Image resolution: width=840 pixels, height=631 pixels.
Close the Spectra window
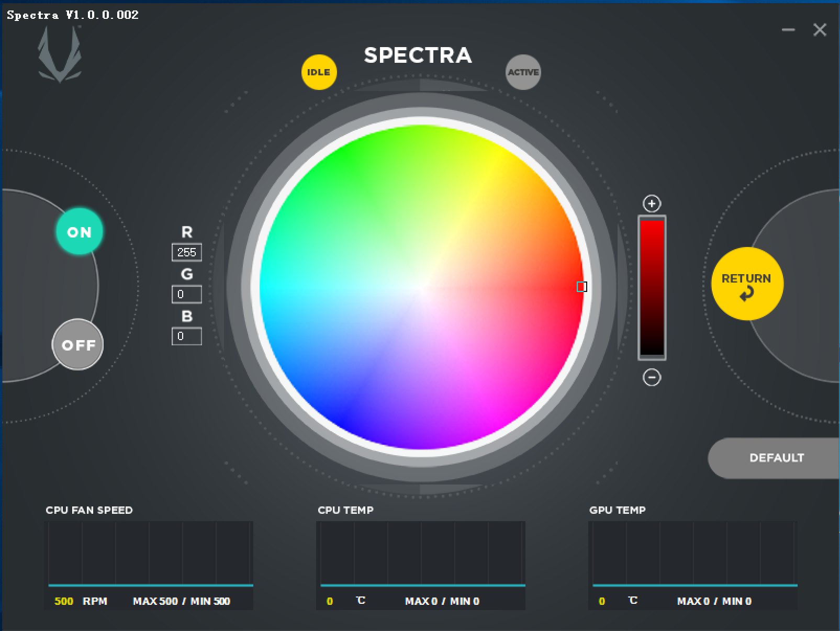tap(820, 30)
